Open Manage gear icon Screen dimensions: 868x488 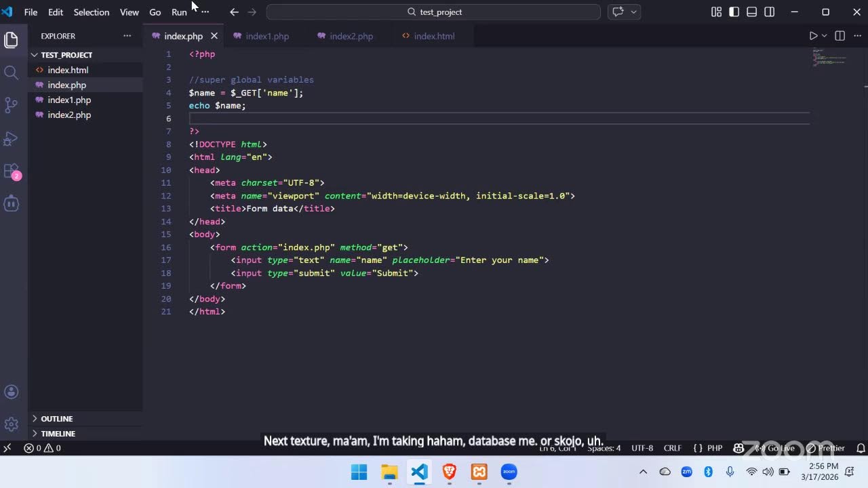11,424
